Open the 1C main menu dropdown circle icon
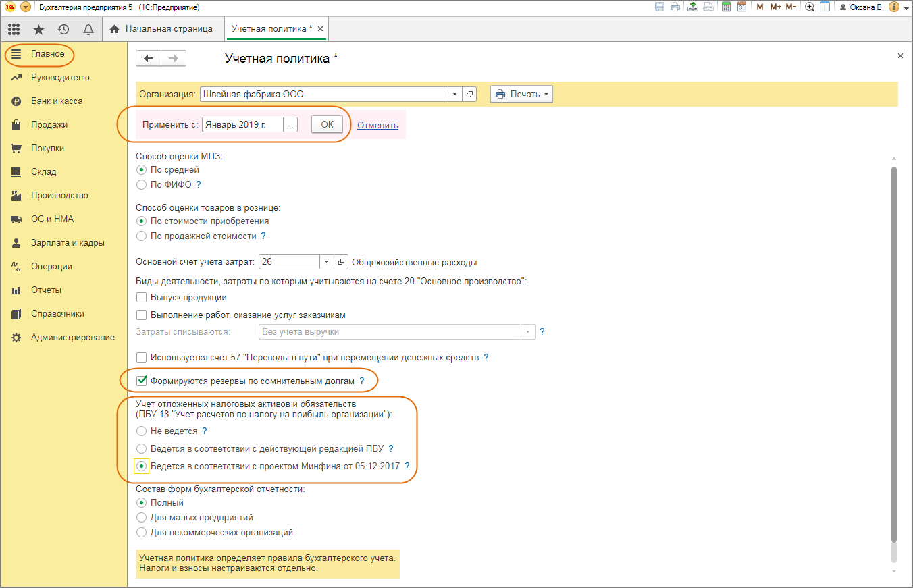The height and width of the screenshot is (588, 913). 25,7
